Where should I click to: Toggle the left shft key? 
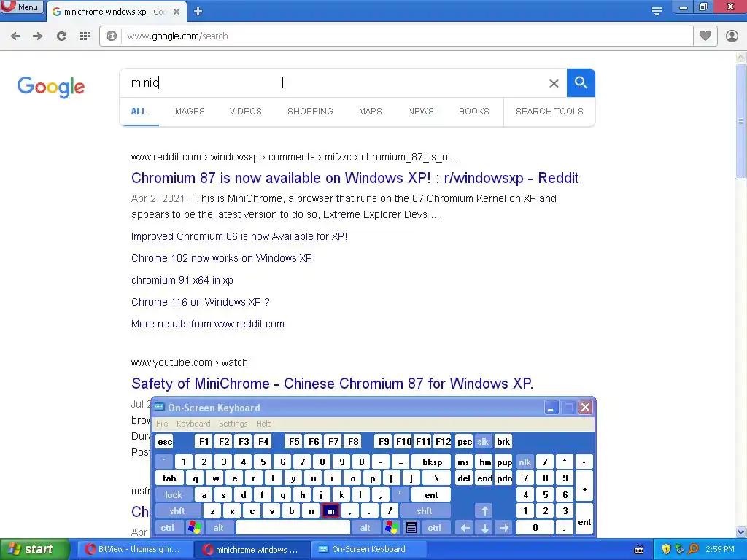177,511
